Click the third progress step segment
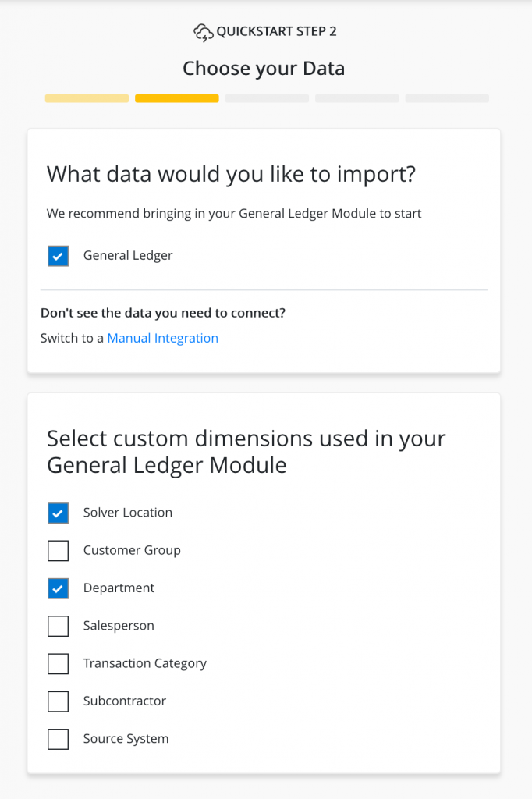This screenshot has width=532, height=799. [267, 99]
